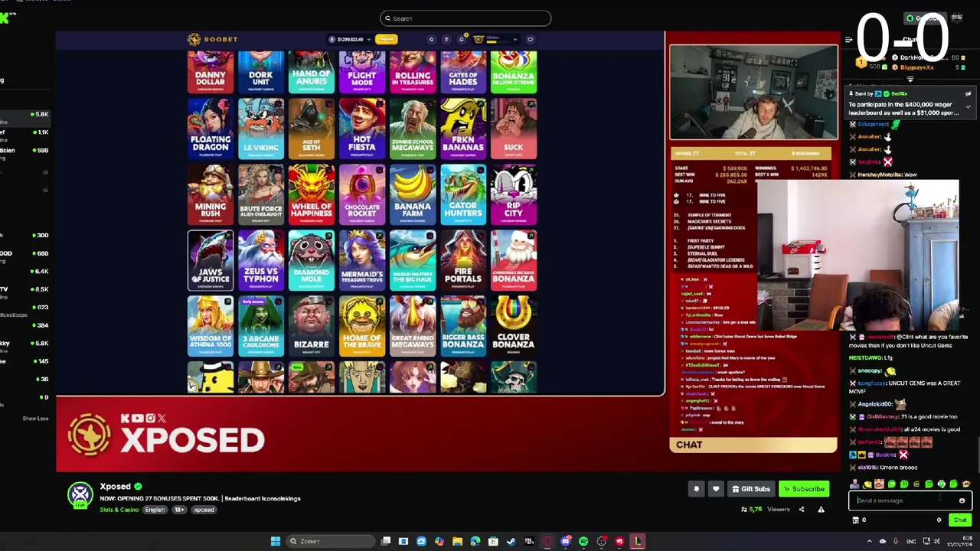Toggle the follow heart button
Screen dimensions: 980x551
pos(716,489)
